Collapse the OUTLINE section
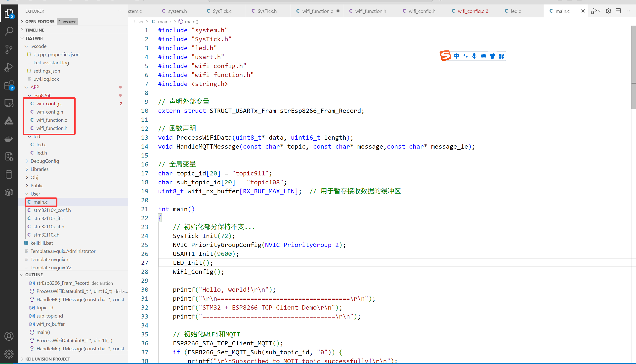 pyautogui.click(x=34, y=275)
